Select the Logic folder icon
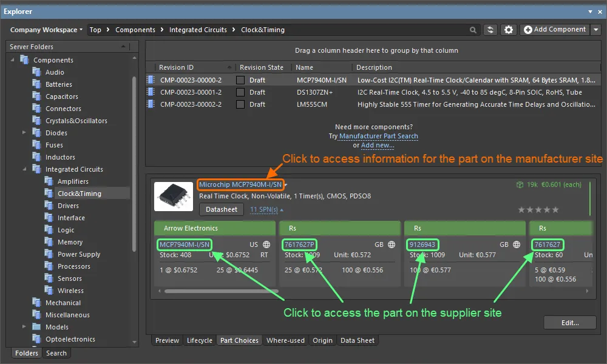Screen dimensions: 607x364 [x=49, y=229]
